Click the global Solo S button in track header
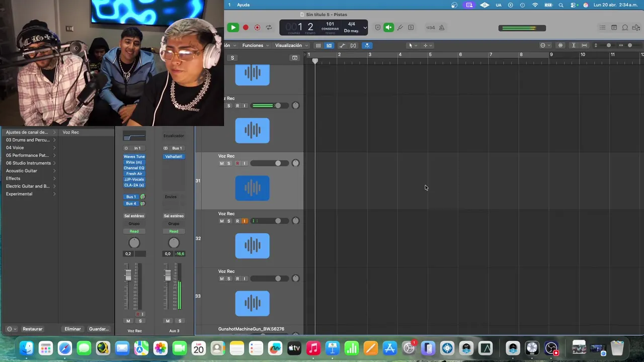The width and height of the screenshot is (644, 362). pos(232,58)
